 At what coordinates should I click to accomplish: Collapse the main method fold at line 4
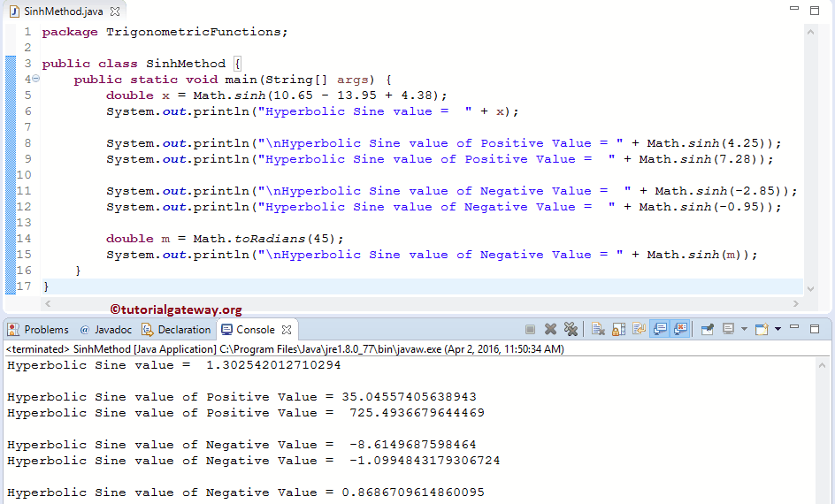click(x=35, y=78)
